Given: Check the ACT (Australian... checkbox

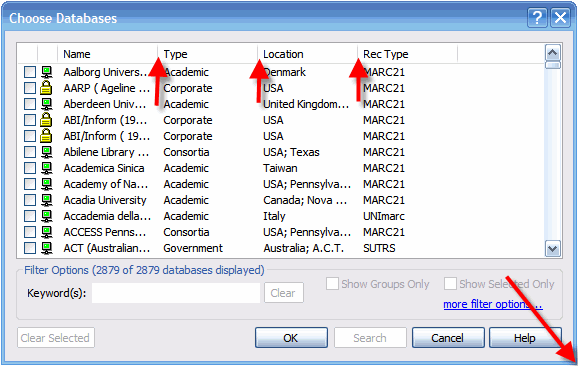Looking at the screenshot, I should pyautogui.click(x=30, y=248).
